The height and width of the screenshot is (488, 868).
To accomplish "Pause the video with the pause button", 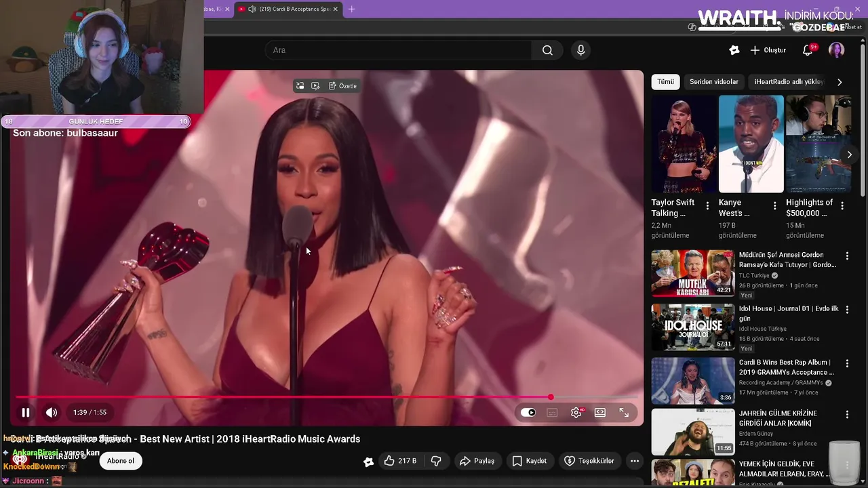I will (26, 412).
